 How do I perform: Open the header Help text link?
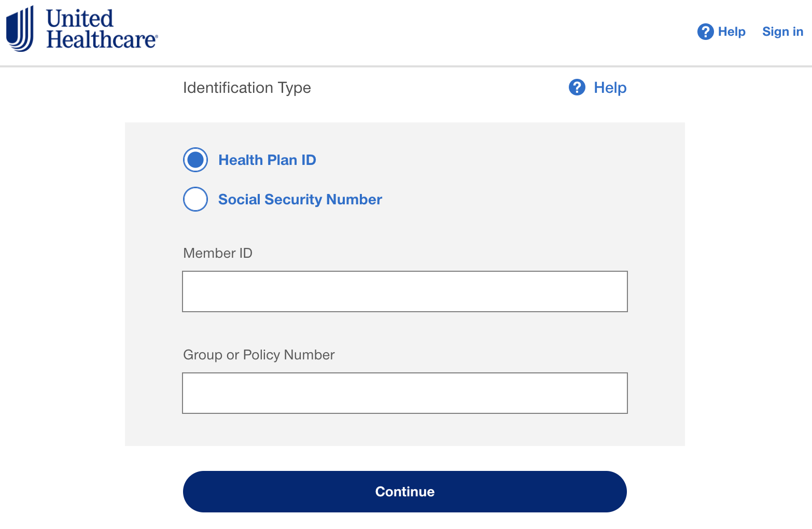coord(732,32)
